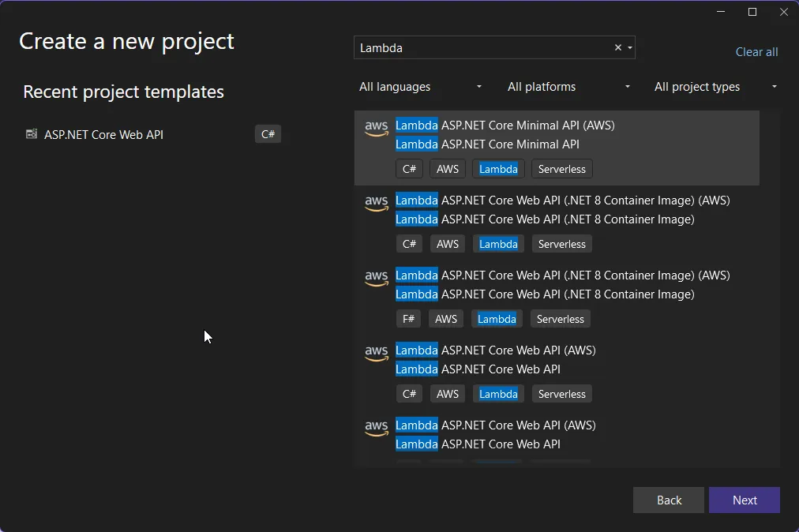Click the AWS logo on the C# .NET 8 Container Image template
The height and width of the screenshot is (532, 799).
click(x=376, y=204)
